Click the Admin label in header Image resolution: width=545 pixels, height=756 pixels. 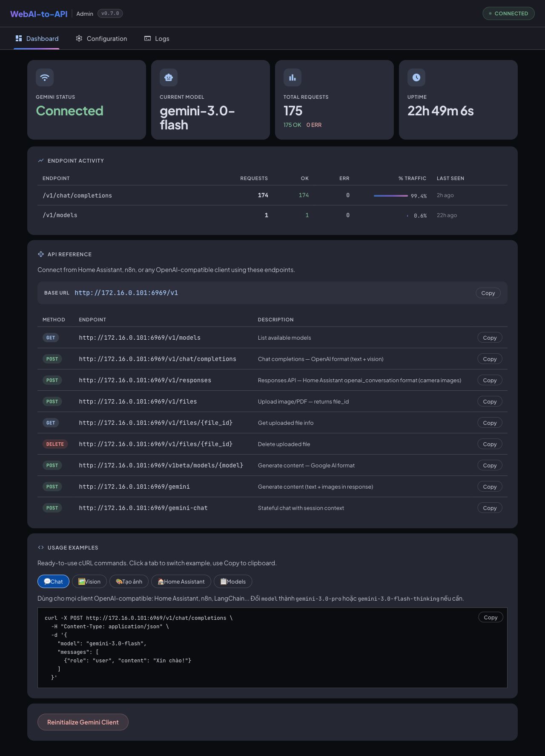coord(85,14)
